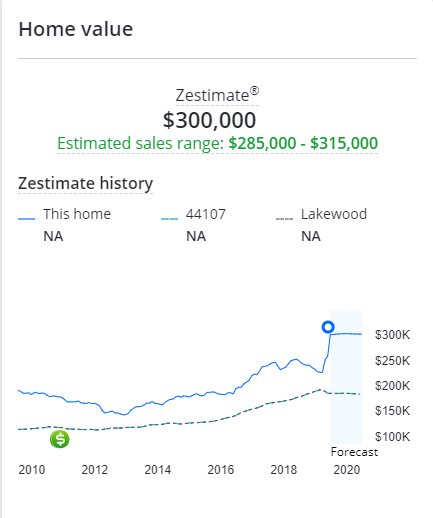This screenshot has width=433, height=518.
Task: Click the $300,000 Zestimate value
Action: click(209, 120)
